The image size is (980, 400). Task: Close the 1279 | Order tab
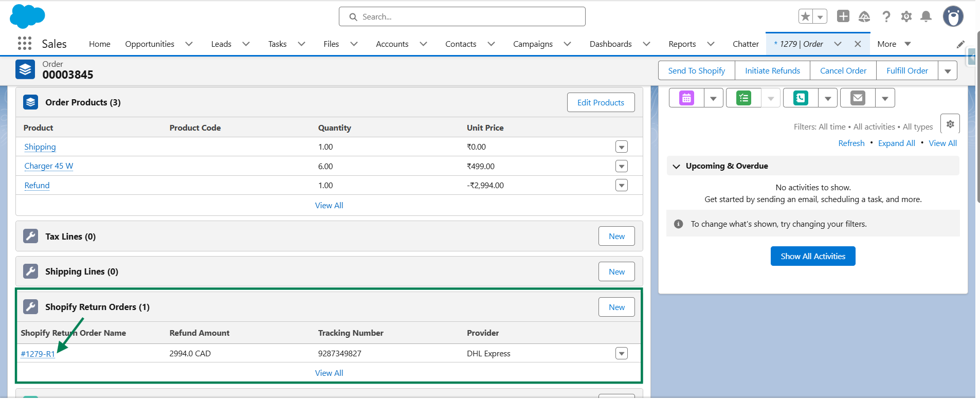[858, 44]
